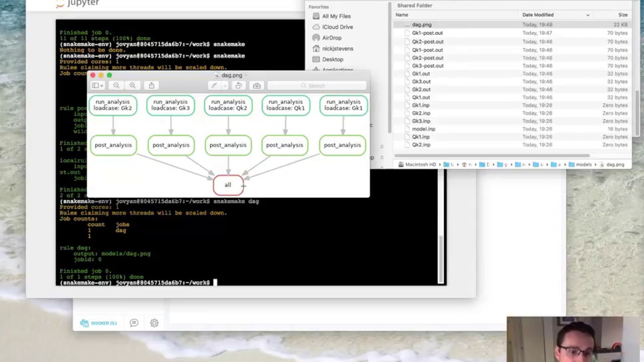The width and height of the screenshot is (644, 362).
Task: Rotate the image in Preview
Action: point(238,85)
